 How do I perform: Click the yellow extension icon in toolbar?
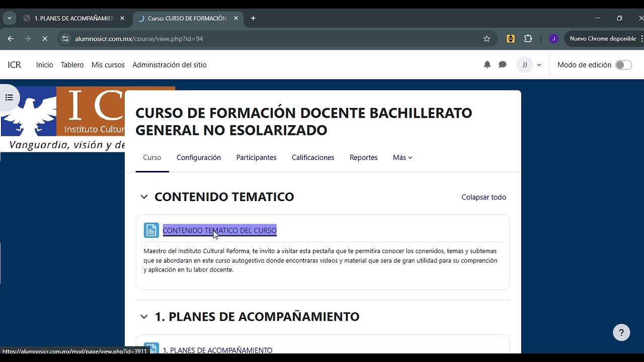(x=511, y=39)
